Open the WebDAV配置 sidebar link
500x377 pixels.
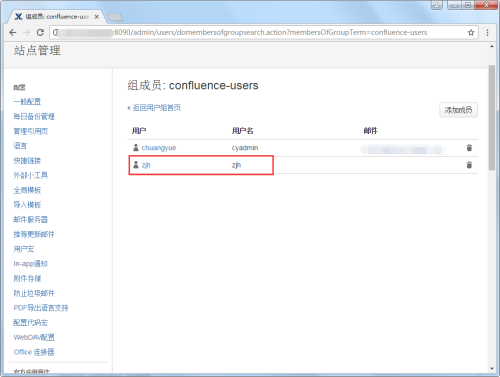point(34,337)
